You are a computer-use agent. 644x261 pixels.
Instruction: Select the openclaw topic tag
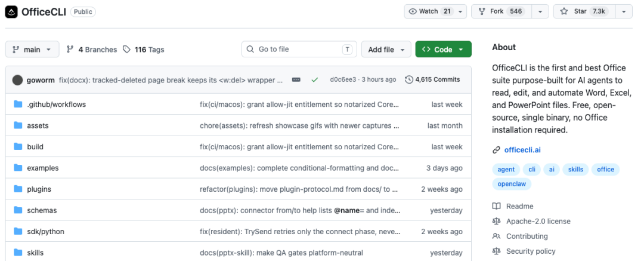(x=512, y=184)
